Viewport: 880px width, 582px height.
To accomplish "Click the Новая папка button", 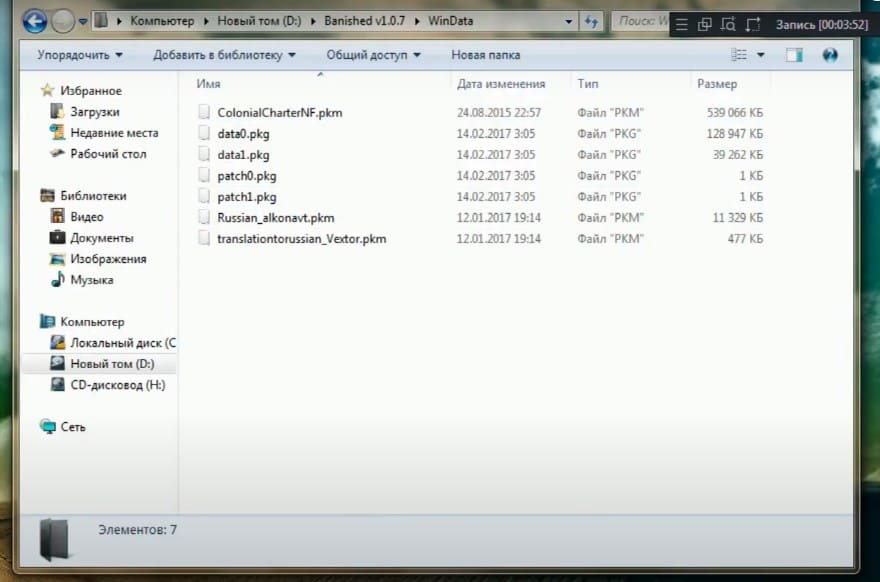I will coord(485,55).
